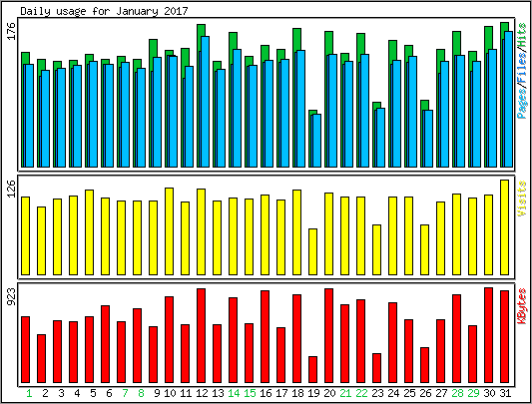Click day label 10 on x-axis
The height and width of the screenshot is (404, 532).
[x=170, y=393]
